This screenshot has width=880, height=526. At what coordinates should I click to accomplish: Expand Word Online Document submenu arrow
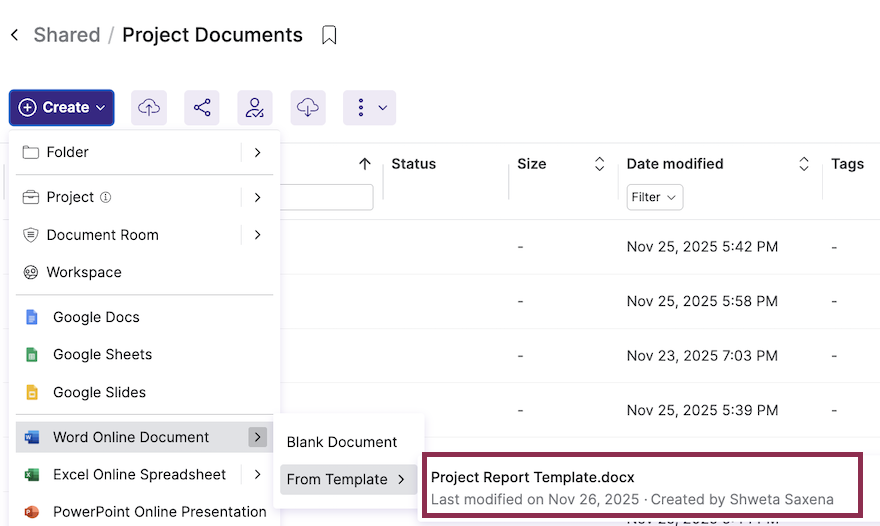(x=258, y=437)
